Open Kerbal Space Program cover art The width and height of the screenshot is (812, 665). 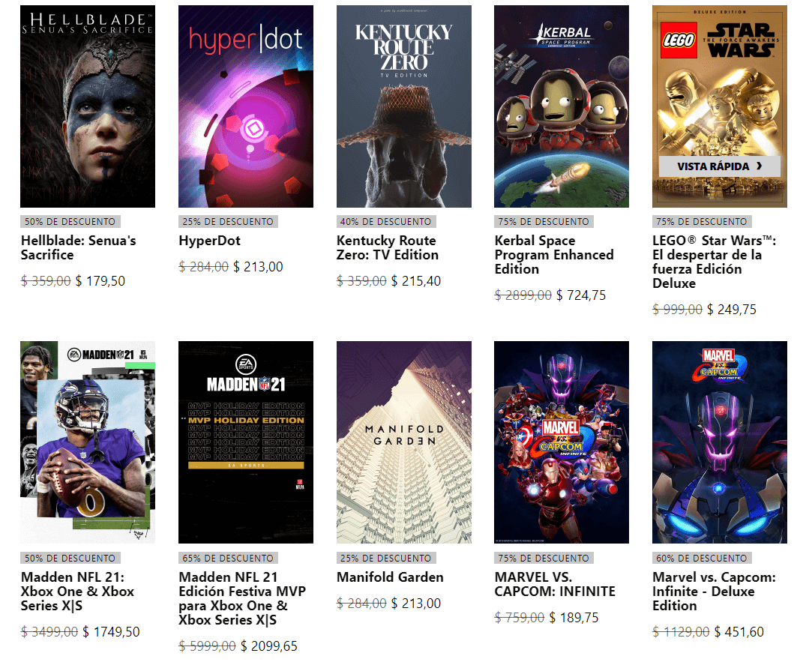point(562,106)
